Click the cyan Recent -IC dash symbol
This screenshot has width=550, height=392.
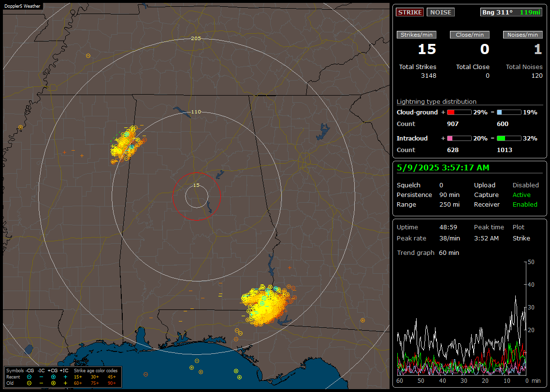pyautogui.click(x=42, y=377)
